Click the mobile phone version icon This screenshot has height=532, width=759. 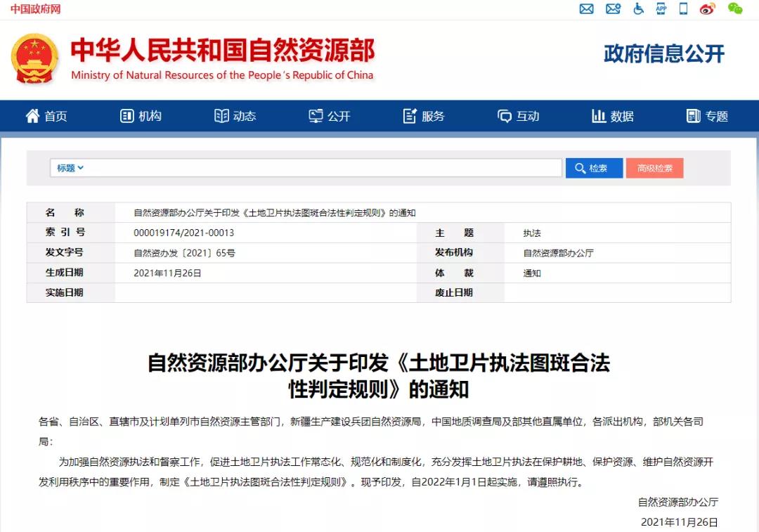pyautogui.click(x=683, y=9)
